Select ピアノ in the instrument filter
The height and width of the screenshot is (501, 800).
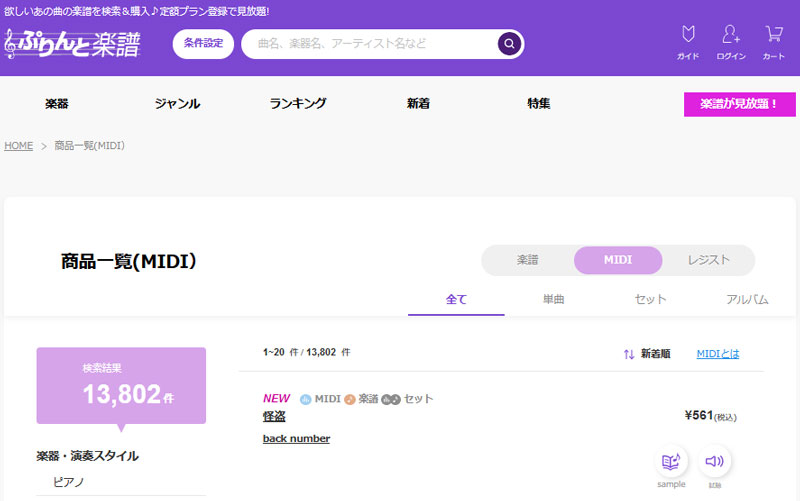pyautogui.click(x=68, y=482)
